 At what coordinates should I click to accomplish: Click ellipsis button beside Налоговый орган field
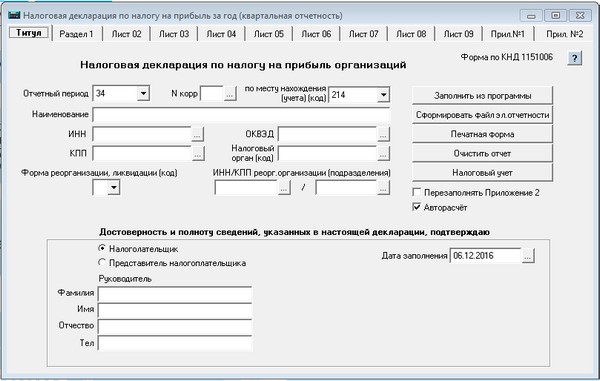pos(383,154)
